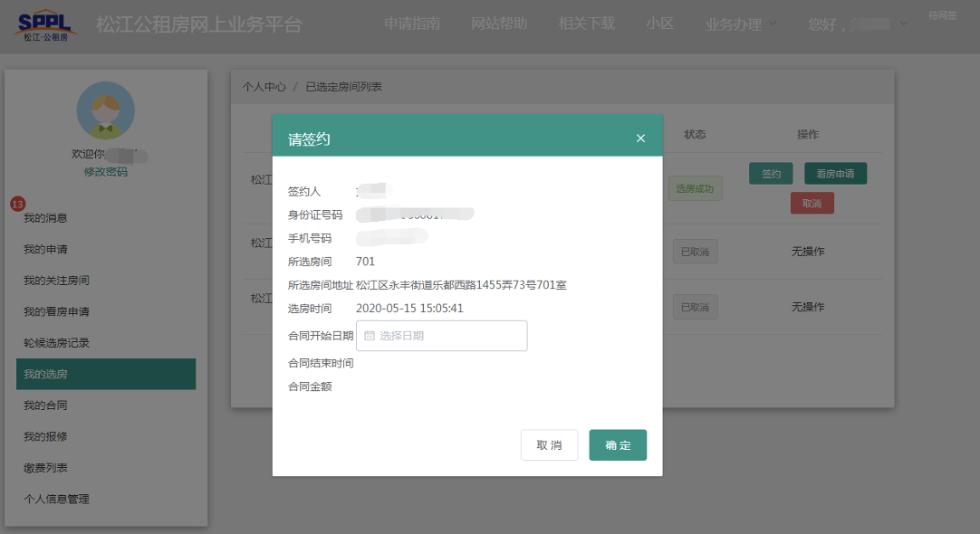
Task: Select 我的合同 in sidebar
Action: (x=45, y=405)
